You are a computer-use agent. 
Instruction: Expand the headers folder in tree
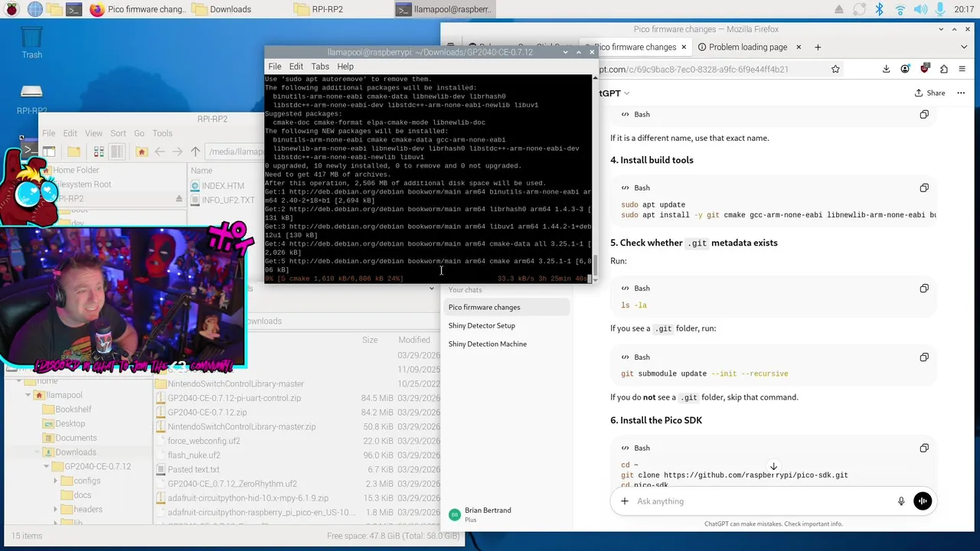pyautogui.click(x=55, y=510)
